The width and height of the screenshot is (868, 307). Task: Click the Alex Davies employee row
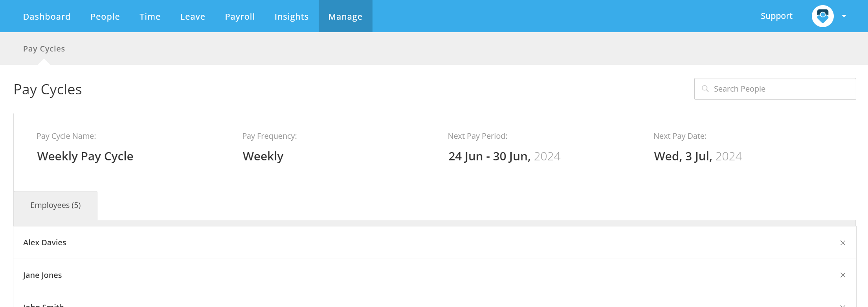[435, 243]
